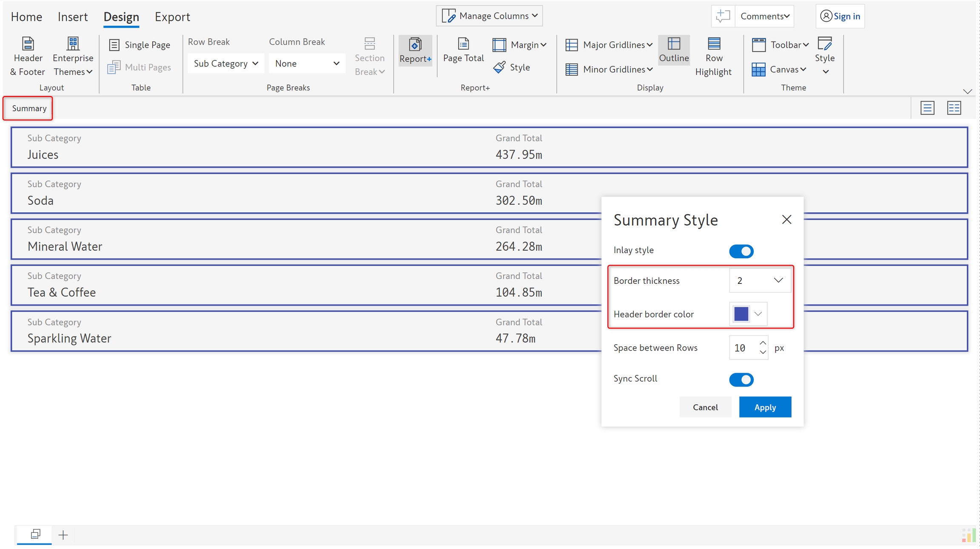This screenshot has height=549, width=980.
Task: Disable the Sync Scroll toggle
Action: (x=741, y=380)
